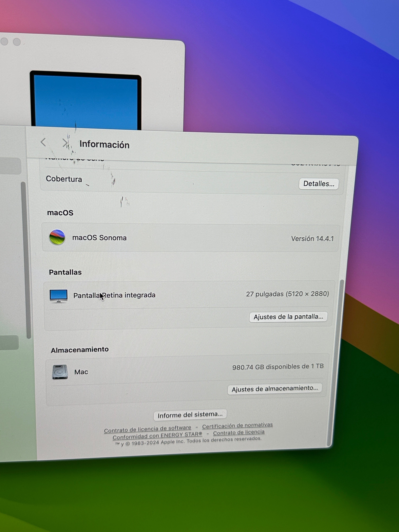This screenshot has width=399, height=532.
Task: Open Ajustes de almacenamiento...
Action: (275, 389)
